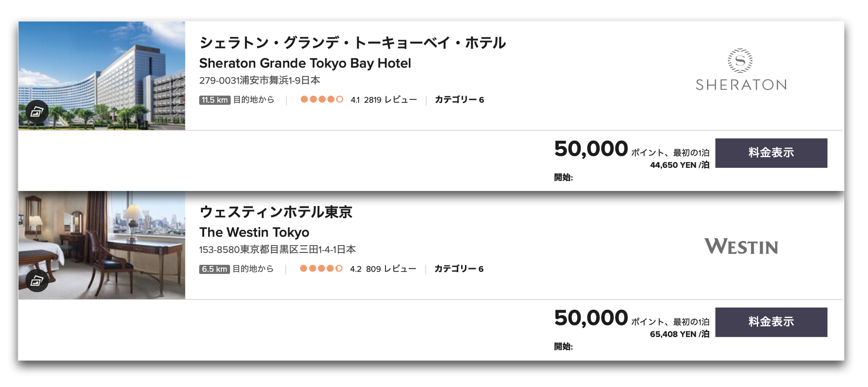Click Japanese title ウェスティンホテル東京

[276, 212]
